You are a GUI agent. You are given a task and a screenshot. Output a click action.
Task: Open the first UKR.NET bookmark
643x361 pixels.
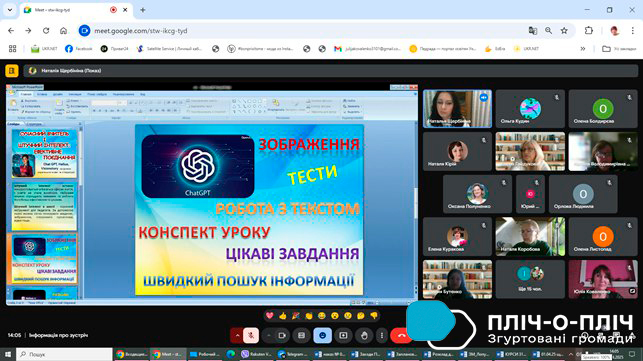coord(44,49)
